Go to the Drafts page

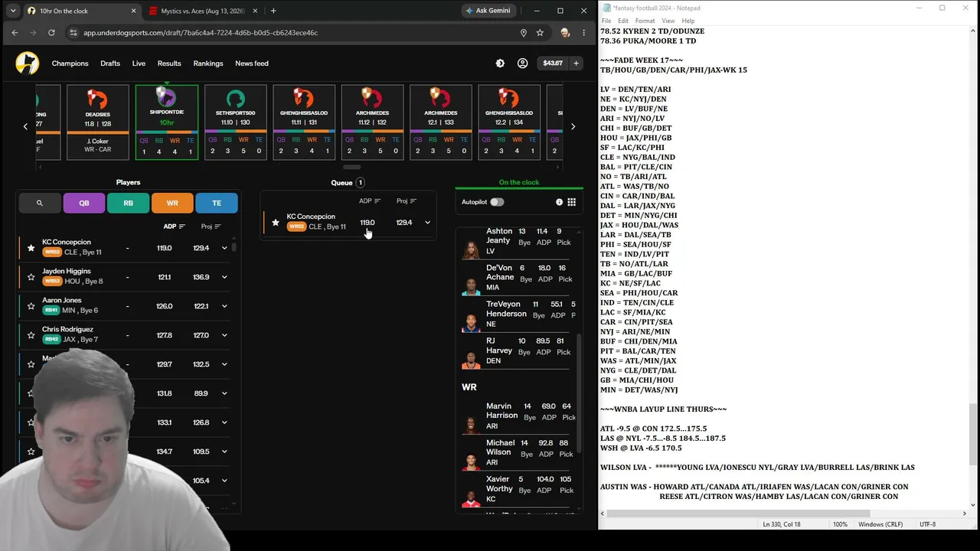tap(110, 64)
